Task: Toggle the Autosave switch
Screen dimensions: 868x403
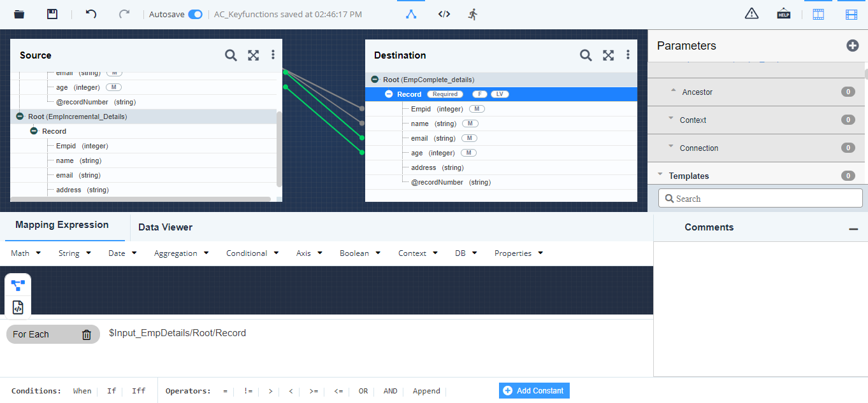Action: tap(195, 14)
